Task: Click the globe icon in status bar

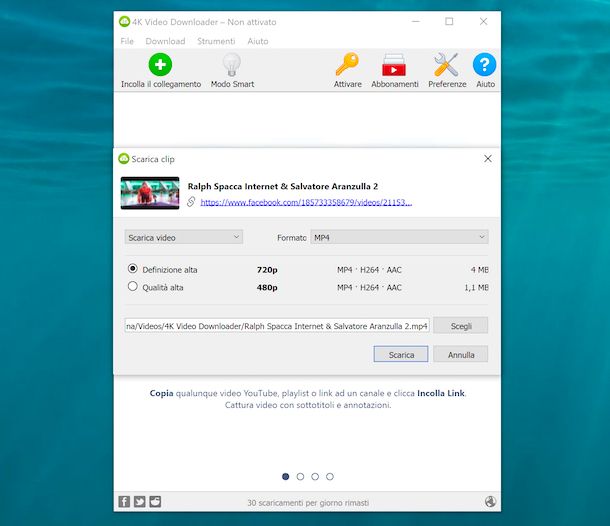Action: coord(491,501)
